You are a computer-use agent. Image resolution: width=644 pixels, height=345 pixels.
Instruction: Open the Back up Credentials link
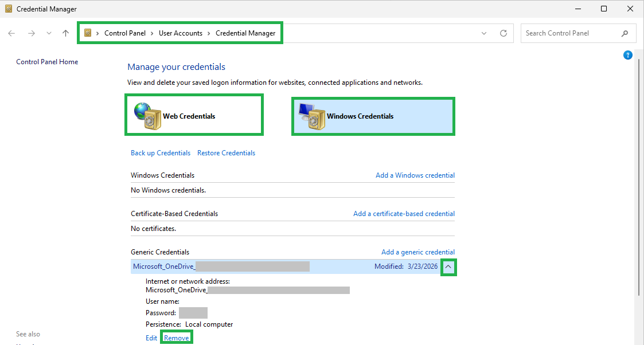161,152
